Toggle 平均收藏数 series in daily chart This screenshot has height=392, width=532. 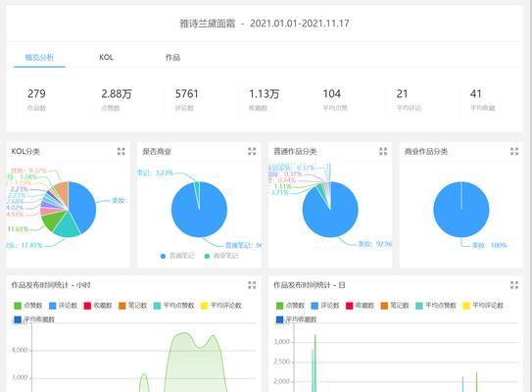[x=297, y=319]
